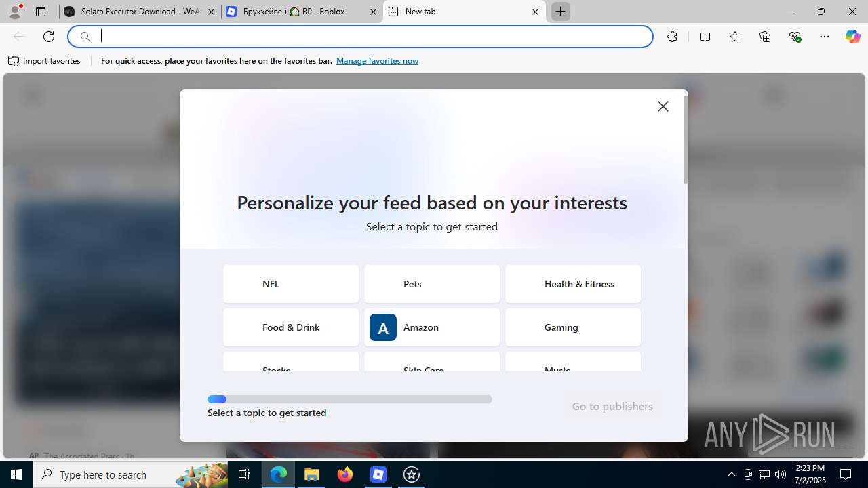Open the Windows Start menu
868x488 pixels.
click(16, 474)
